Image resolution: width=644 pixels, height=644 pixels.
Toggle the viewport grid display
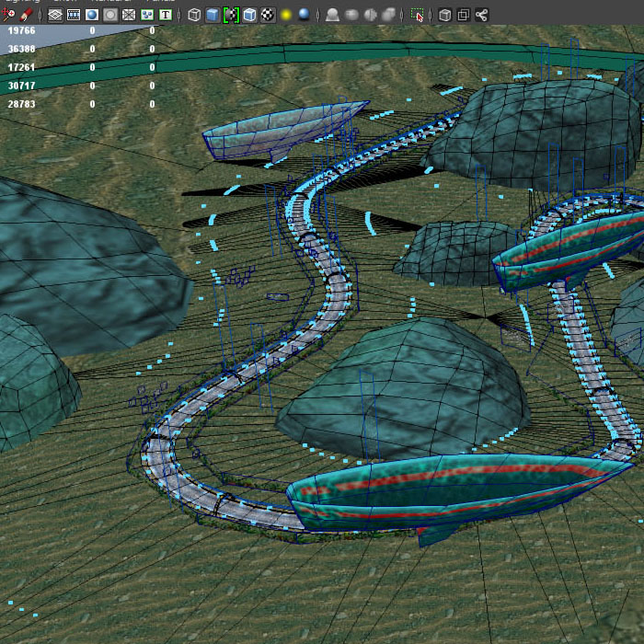pyautogui.click(x=55, y=15)
